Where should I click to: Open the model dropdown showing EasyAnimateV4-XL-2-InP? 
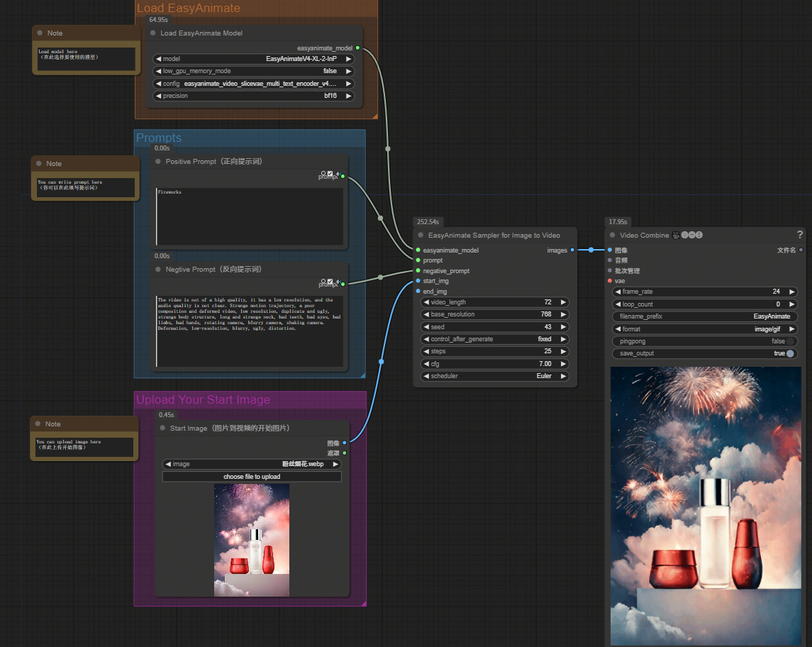pos(253,59)
